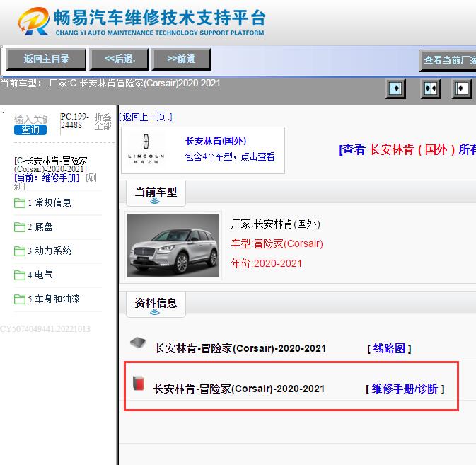
Task: Click the keyword search input field
Action: pyautogui.click(x=30, y=120)
